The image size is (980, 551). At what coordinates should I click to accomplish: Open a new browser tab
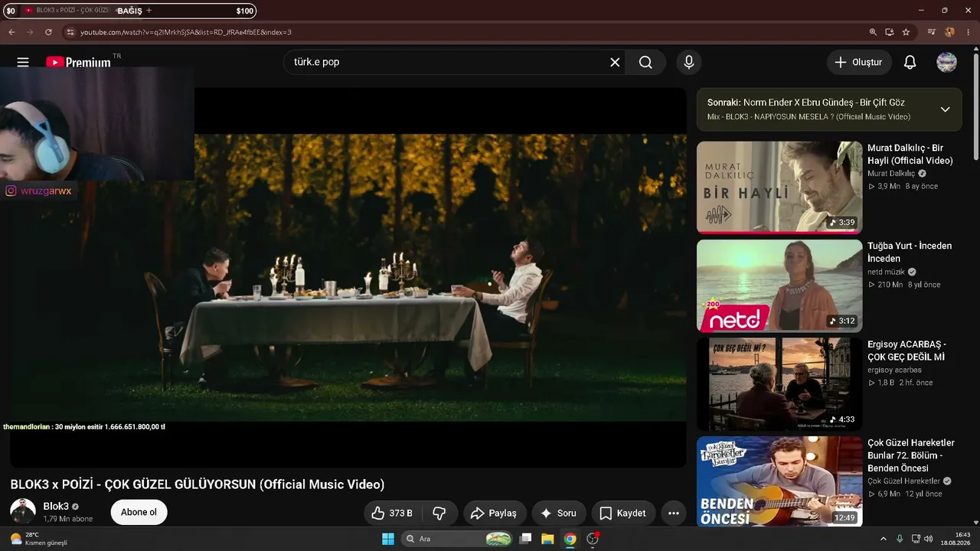coord(149,11)
